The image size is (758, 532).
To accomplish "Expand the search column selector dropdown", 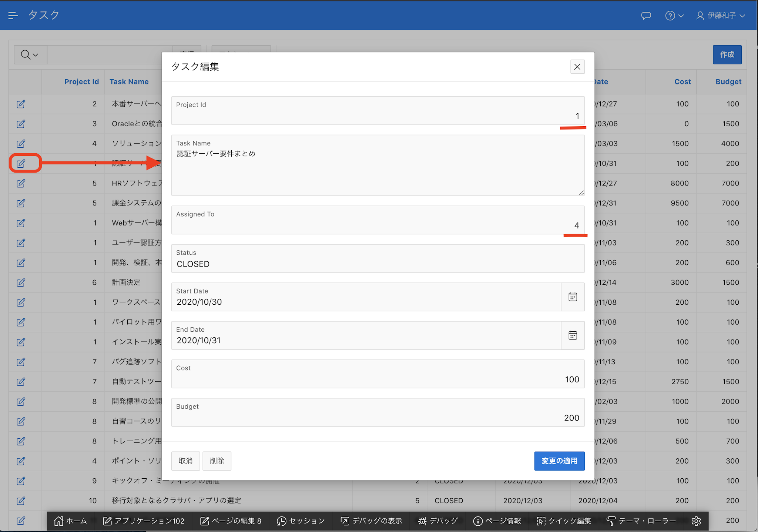I will [30, 55].
